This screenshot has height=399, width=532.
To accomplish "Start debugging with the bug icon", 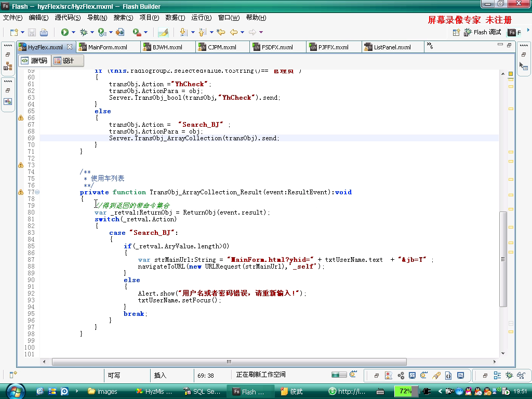I will (84, 32).
